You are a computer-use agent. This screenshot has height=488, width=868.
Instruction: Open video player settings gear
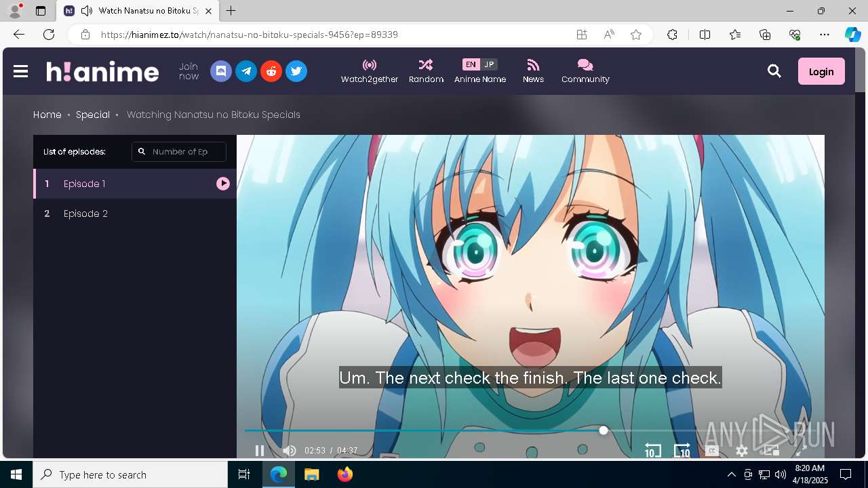pyautogui.click(x=742, y=451)
